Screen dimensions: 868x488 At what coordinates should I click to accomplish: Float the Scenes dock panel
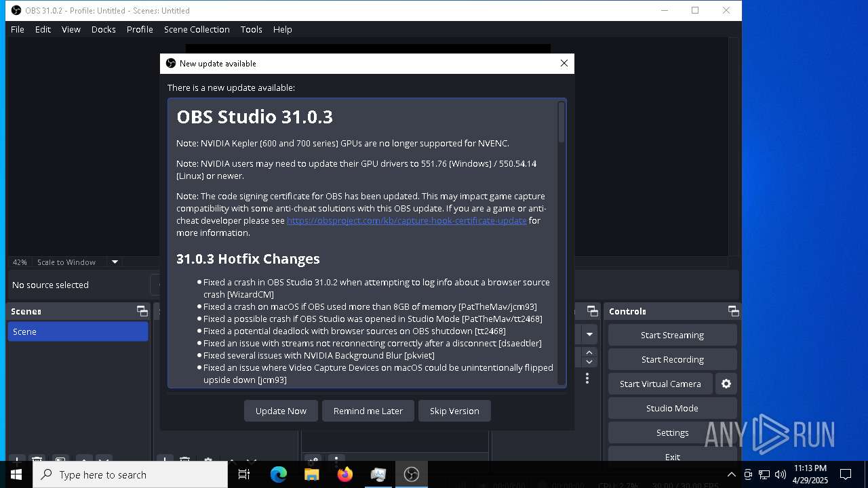pos(142,311)
